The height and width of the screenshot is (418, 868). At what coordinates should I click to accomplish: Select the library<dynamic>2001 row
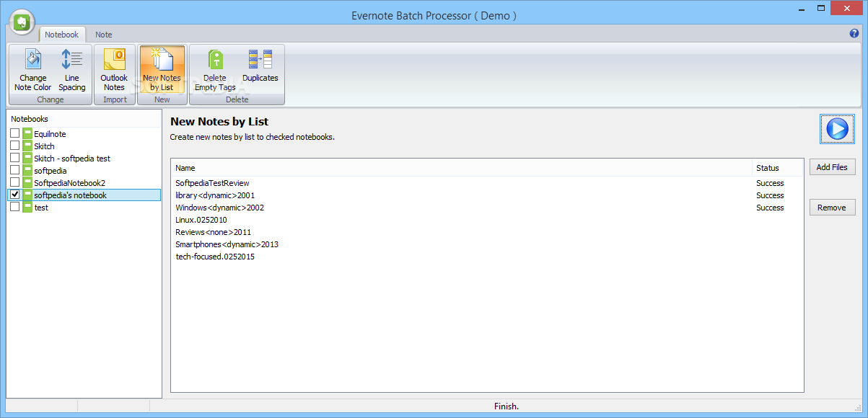[x=487, y=195]
